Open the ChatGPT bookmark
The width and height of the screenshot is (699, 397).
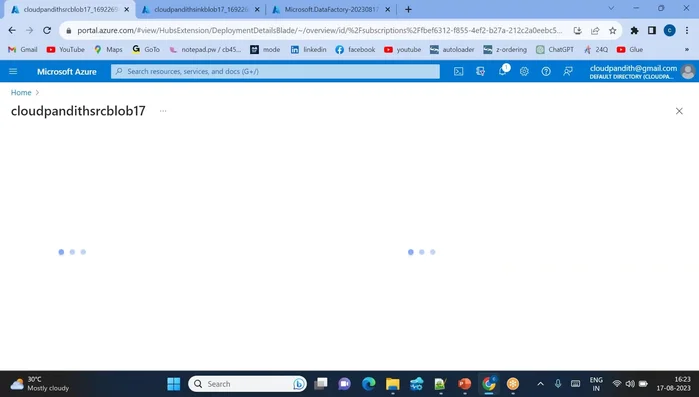click(555, 49)
